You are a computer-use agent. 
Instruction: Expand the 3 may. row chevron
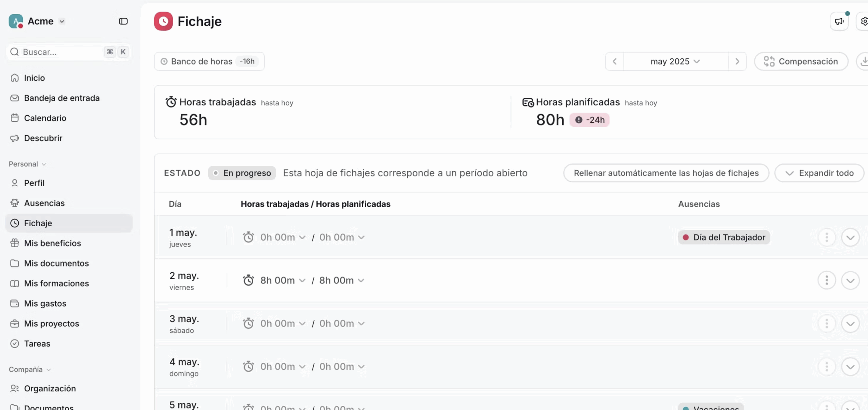pos(850,324)
